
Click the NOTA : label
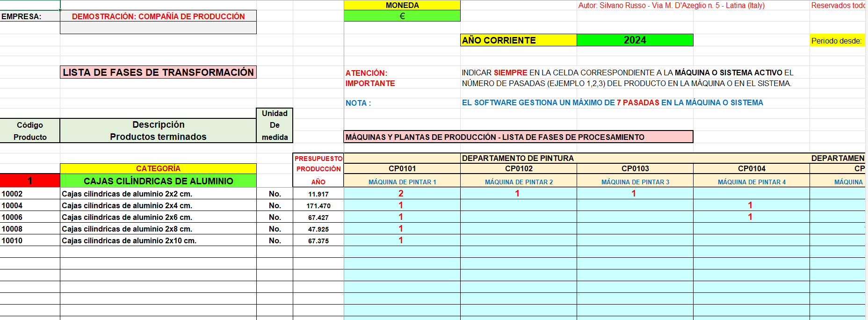(358, 103)
